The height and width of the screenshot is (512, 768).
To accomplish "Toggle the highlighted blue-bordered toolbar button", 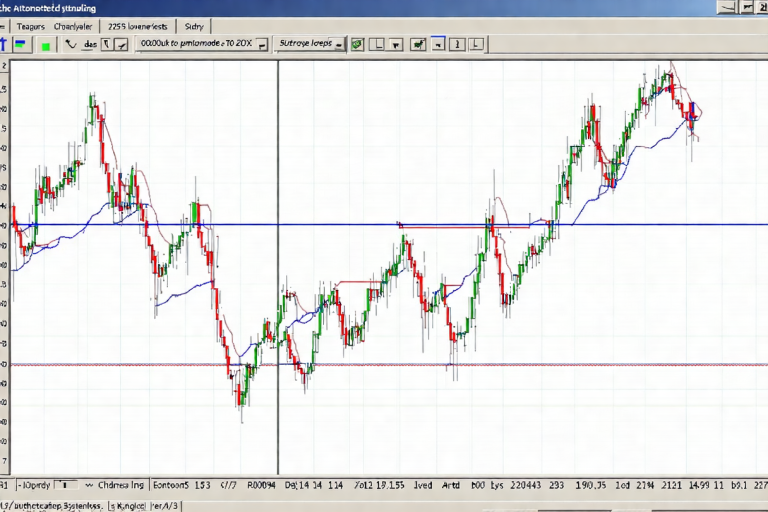I will [438, 44].
